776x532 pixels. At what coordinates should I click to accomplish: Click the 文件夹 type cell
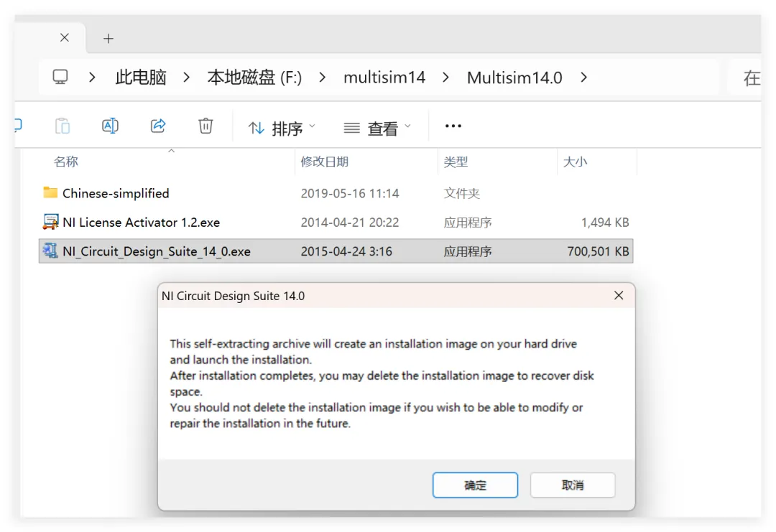(x=462, y=193)
